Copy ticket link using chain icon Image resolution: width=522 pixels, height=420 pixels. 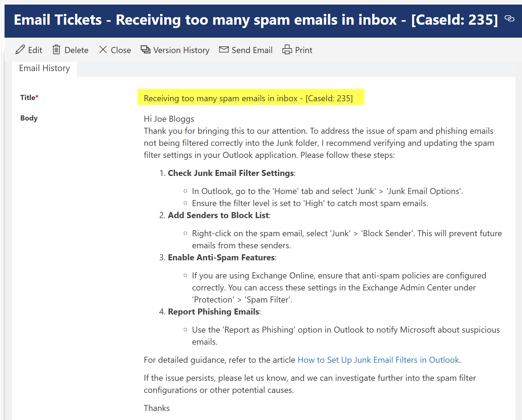pos(509,19)
